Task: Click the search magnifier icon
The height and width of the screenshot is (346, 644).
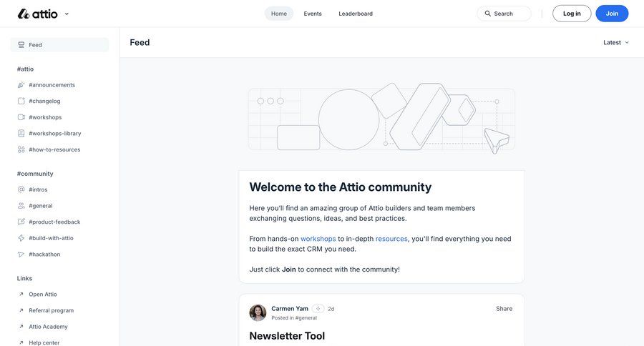Action: point(487,14)
